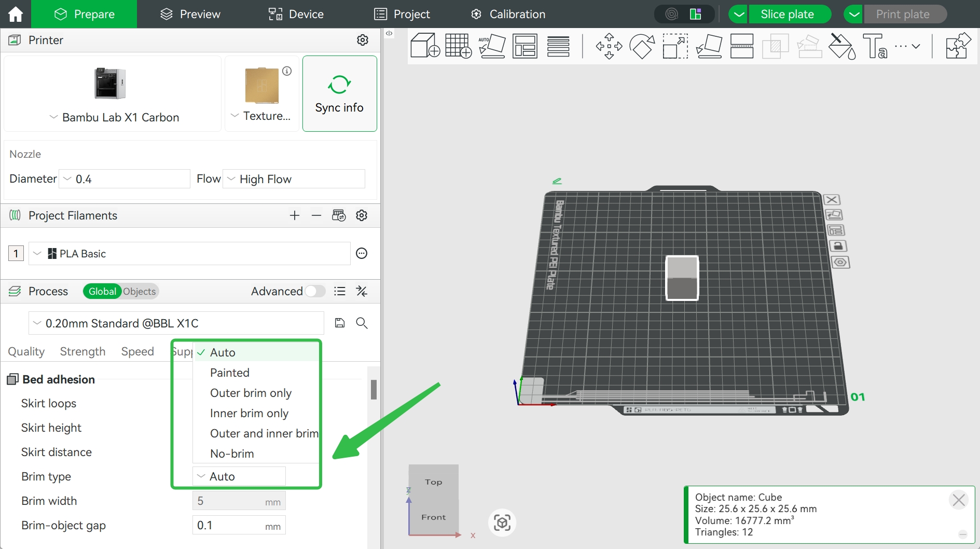The width and height of the screenshot is (980, 549).
Task: Select Painted brim type option
Action: (x=256, y=373)
